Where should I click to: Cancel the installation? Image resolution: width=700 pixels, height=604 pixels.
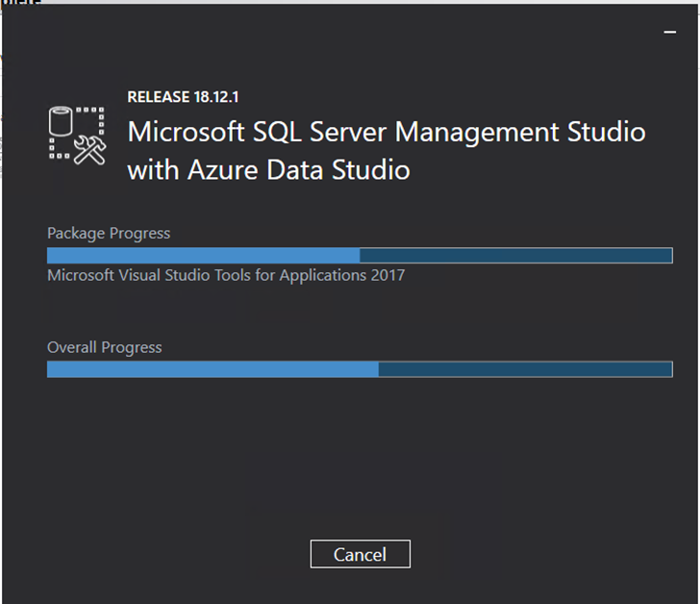pos(360,554)
